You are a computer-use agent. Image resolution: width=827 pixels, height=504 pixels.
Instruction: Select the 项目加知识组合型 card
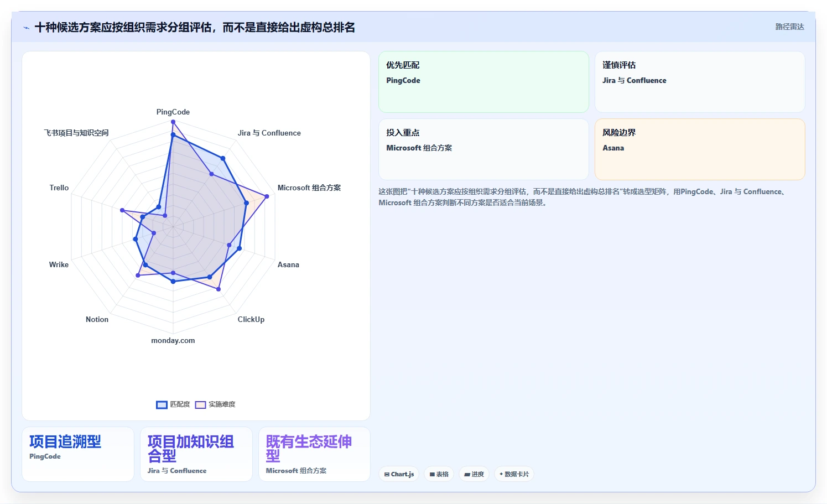tap(196, 454)
